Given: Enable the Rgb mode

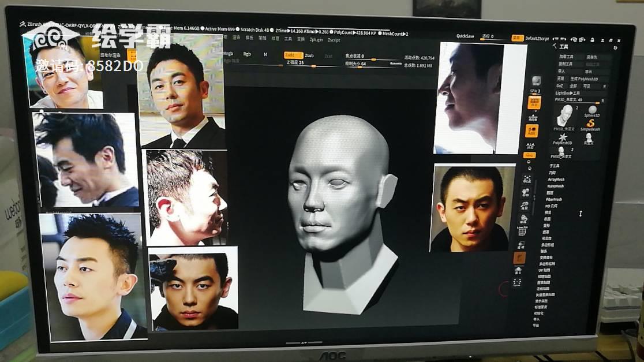Looking at the screenshot, I should 247,54.
